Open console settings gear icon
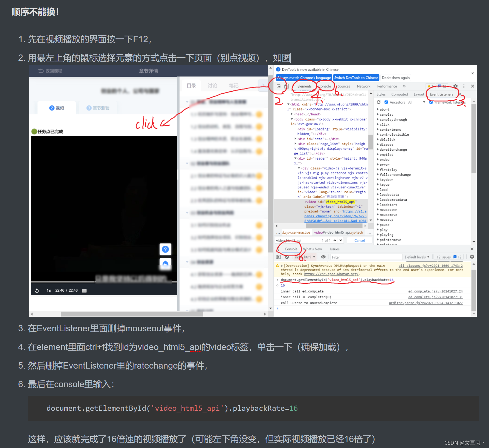The height and width of the screenshot is (448, 489). 472,257
